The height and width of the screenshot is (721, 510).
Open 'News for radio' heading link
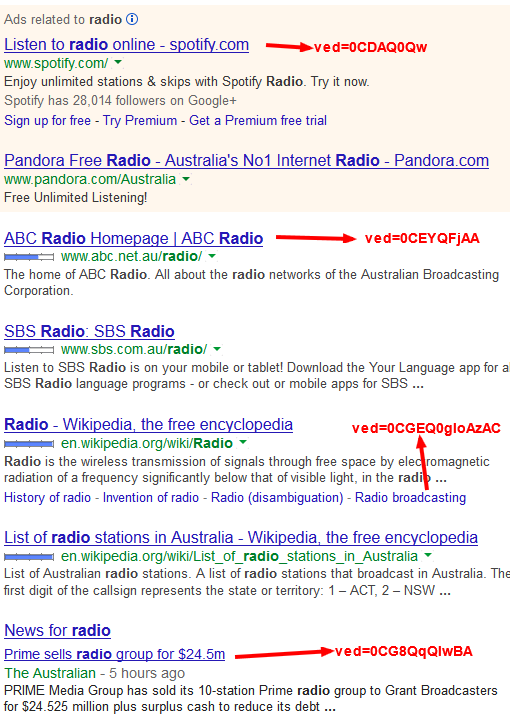[57, 630]
